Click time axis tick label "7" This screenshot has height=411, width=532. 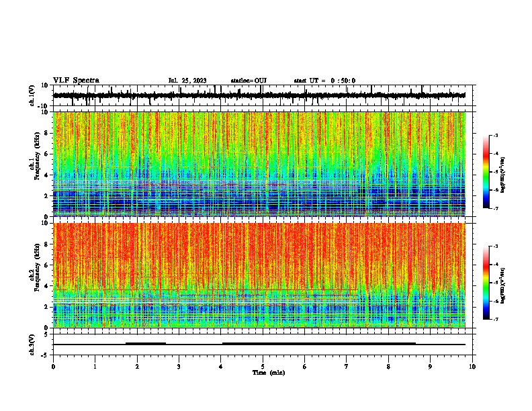point(347,367)
